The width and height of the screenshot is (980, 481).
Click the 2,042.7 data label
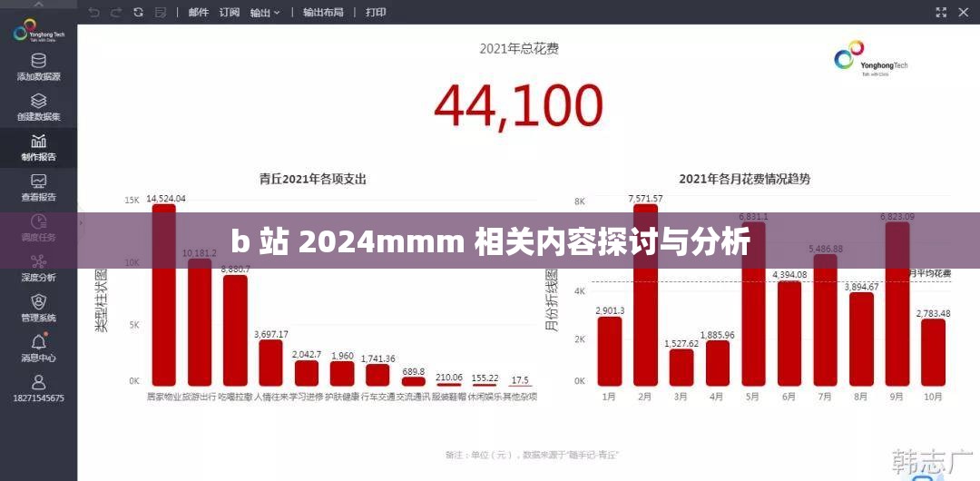[x=307, y=355]
